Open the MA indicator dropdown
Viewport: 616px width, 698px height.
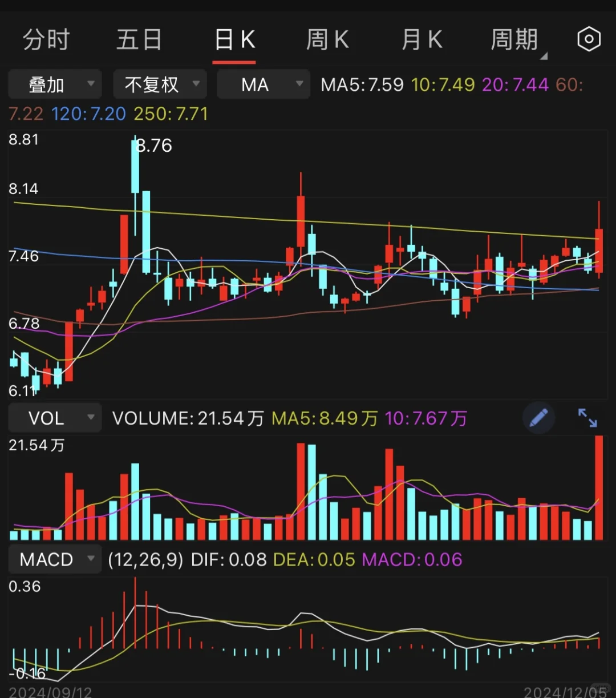click(264, 85)
